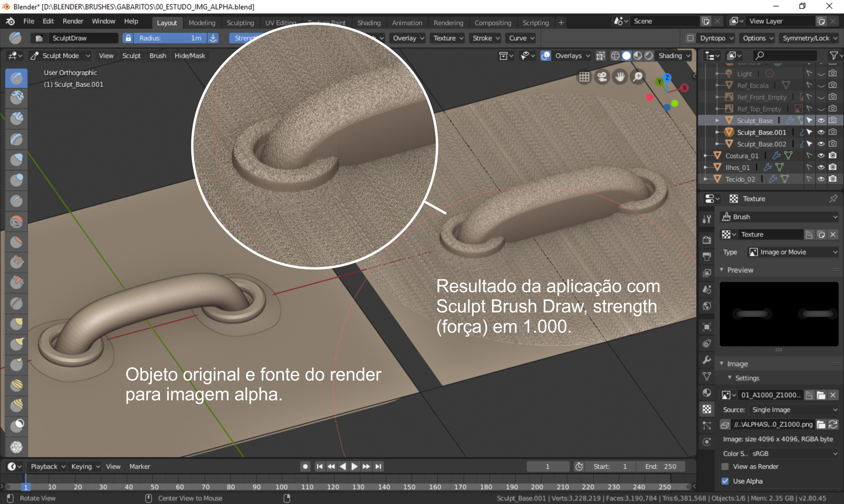Toggle camera view gizmo icon
The width and height of the screenshot is (844, 504).
click(602, 77)
